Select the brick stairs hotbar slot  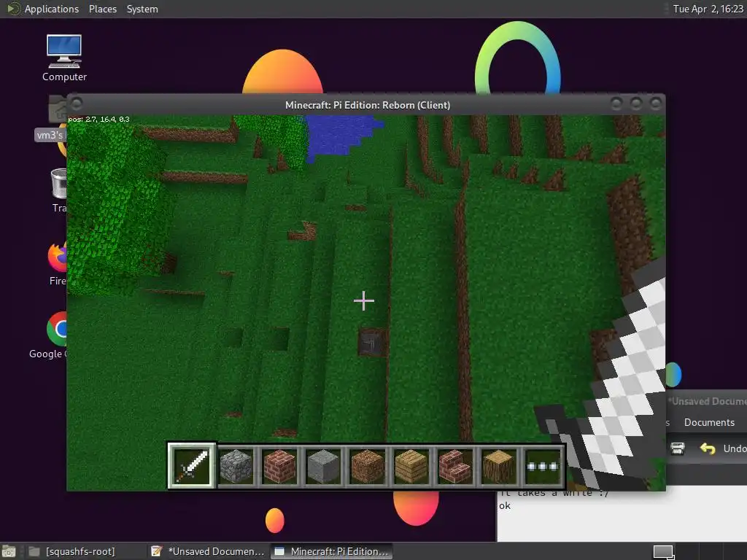click(455, 466)
